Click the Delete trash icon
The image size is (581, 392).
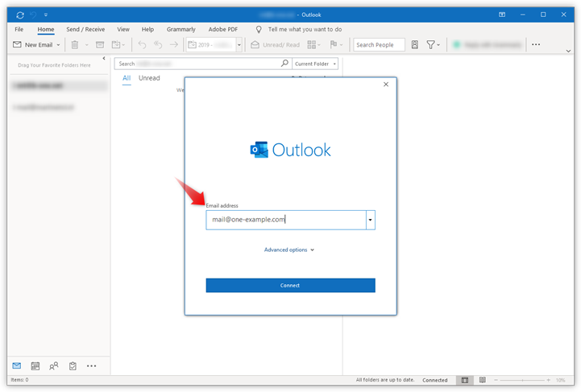click(75, 45)
